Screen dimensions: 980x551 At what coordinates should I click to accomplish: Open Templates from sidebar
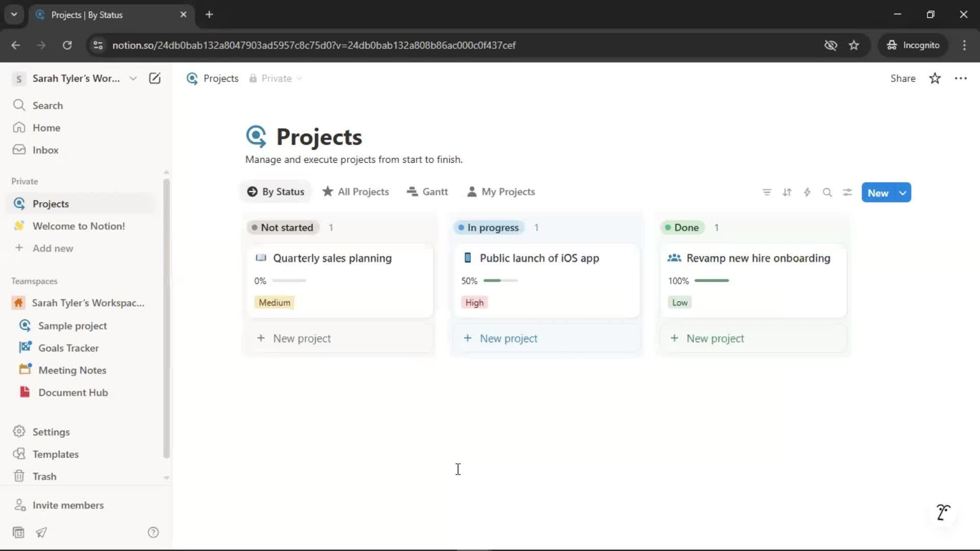(x=82, y=454)
